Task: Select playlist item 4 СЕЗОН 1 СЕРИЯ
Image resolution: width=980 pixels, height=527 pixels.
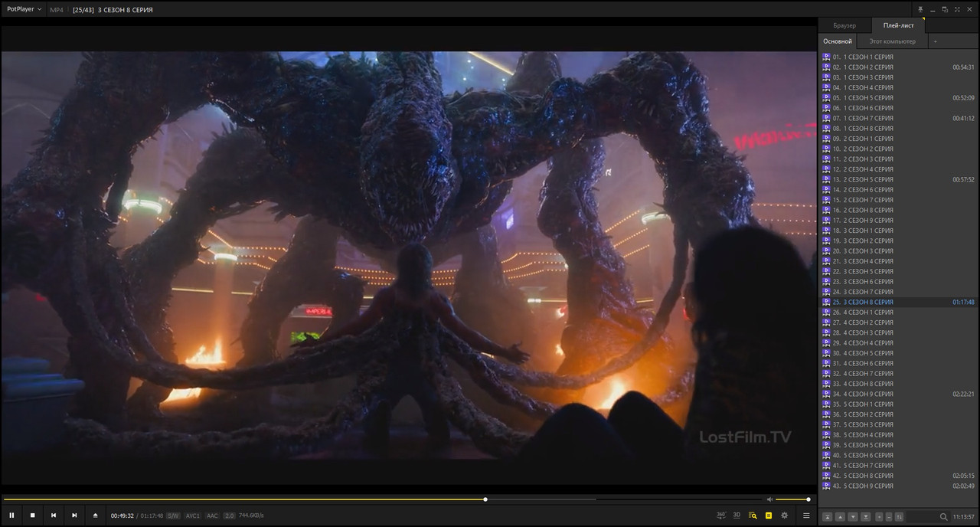Action: click(898, 313)
